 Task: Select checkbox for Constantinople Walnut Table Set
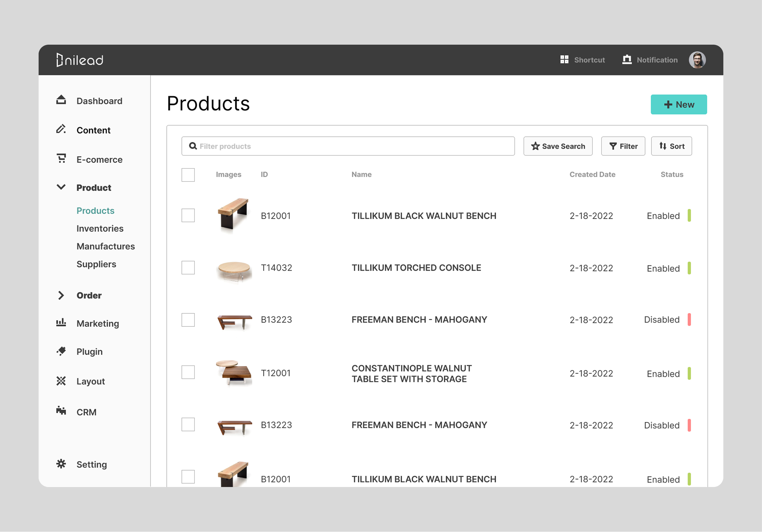click(188, 372)
